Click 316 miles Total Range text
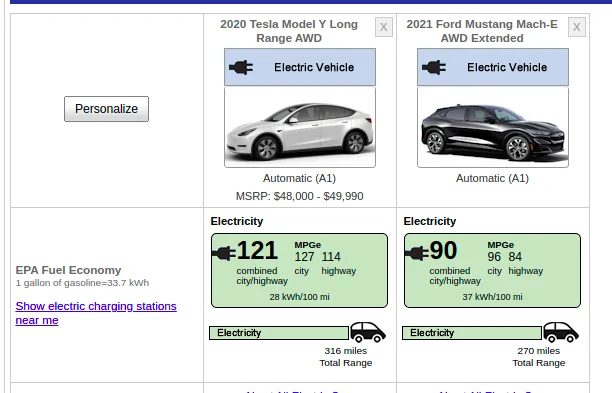The image size is (612, 393). 346,357
